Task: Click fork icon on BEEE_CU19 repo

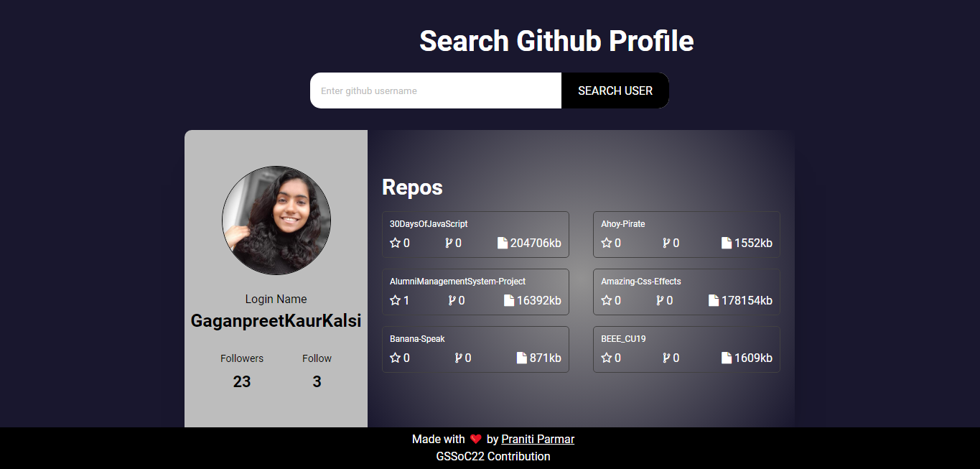Action: (x=666, y=358)
